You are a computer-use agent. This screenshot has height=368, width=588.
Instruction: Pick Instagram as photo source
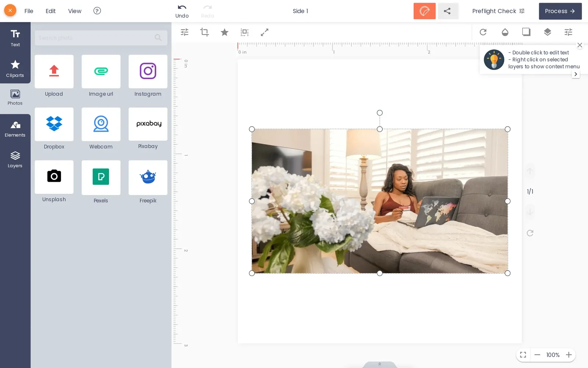pyautogui.click(x=148, y=71)
